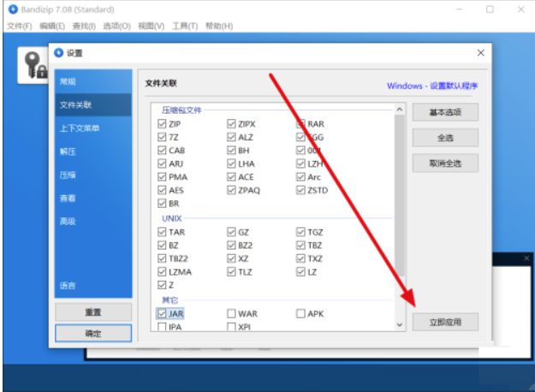Image resolution: width=535 pixels, height=392 pixels.
Task: Toggle the TBZ2 checkbox
Action: 162,258
